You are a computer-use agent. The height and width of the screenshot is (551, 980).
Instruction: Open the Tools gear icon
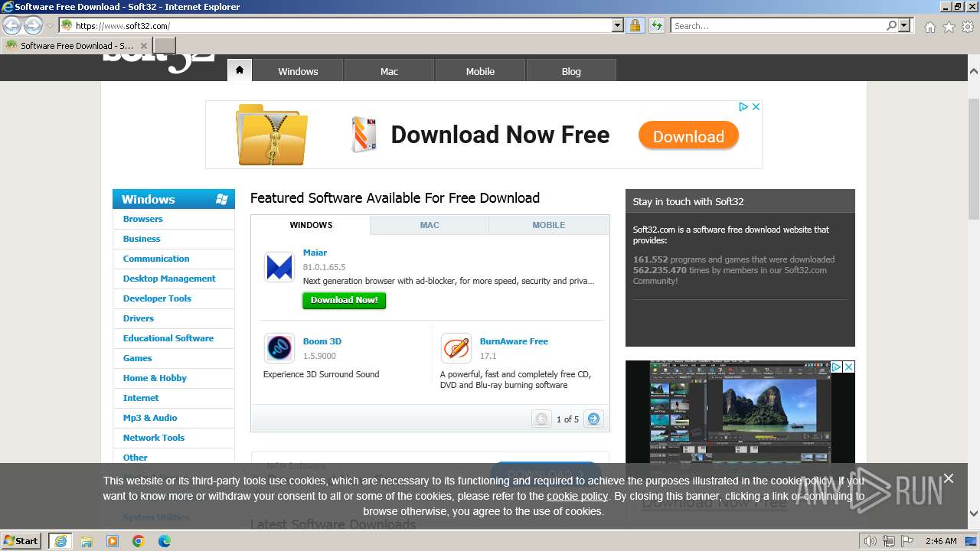click(x=968, y=27)
